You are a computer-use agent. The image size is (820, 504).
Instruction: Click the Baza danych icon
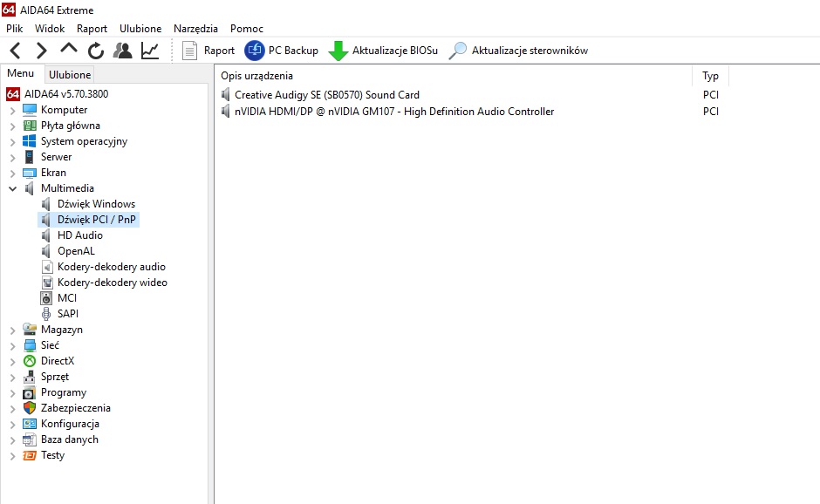pos(30,439)
